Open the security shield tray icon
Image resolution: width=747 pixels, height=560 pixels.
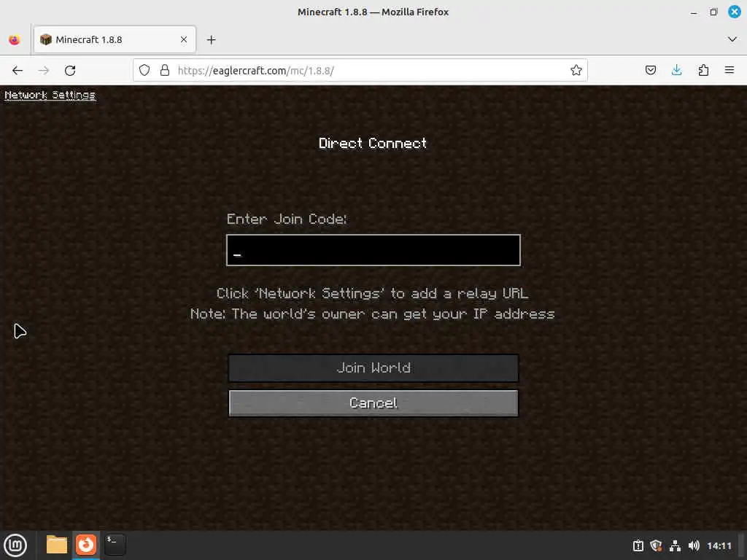[x=657, y=545]
